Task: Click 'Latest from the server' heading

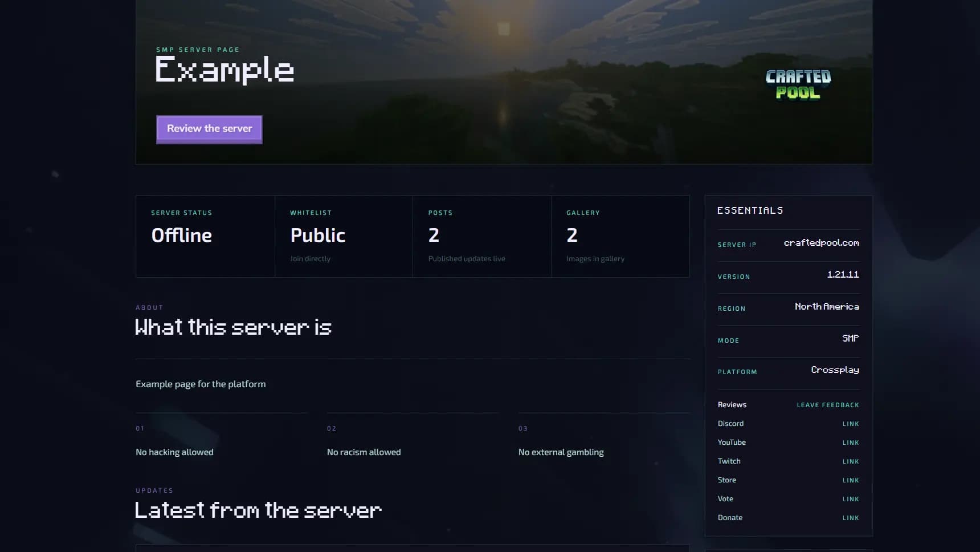Action: point(258,510)
